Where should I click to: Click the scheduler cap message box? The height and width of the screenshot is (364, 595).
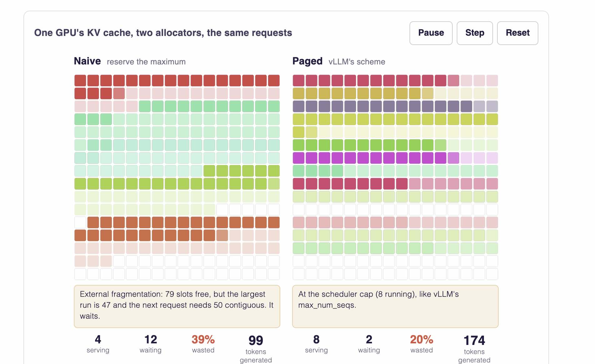[395, 306]
